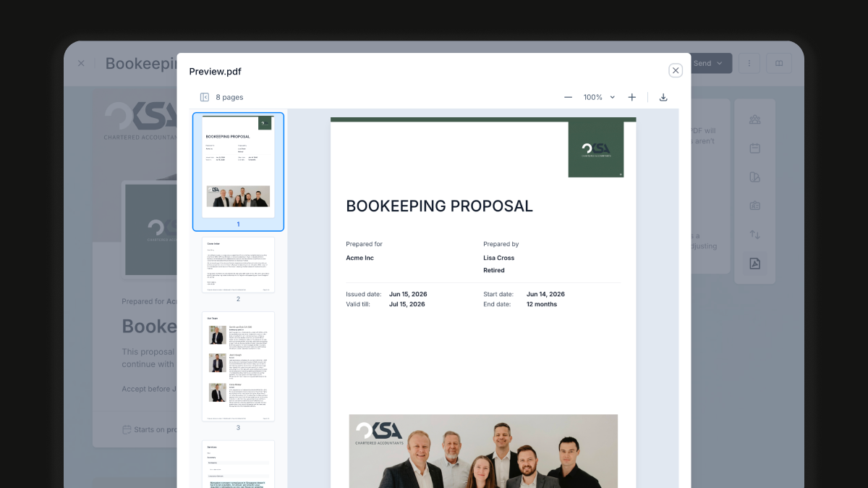Open the three-dot more options menu
This screenshot has height=488, width=868.
[749, 64]
